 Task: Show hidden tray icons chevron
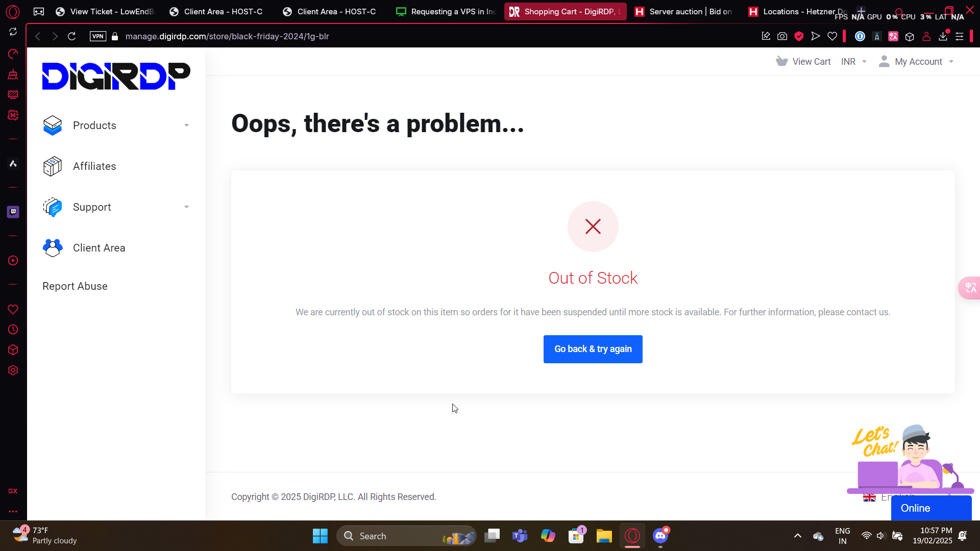(798, 536)
